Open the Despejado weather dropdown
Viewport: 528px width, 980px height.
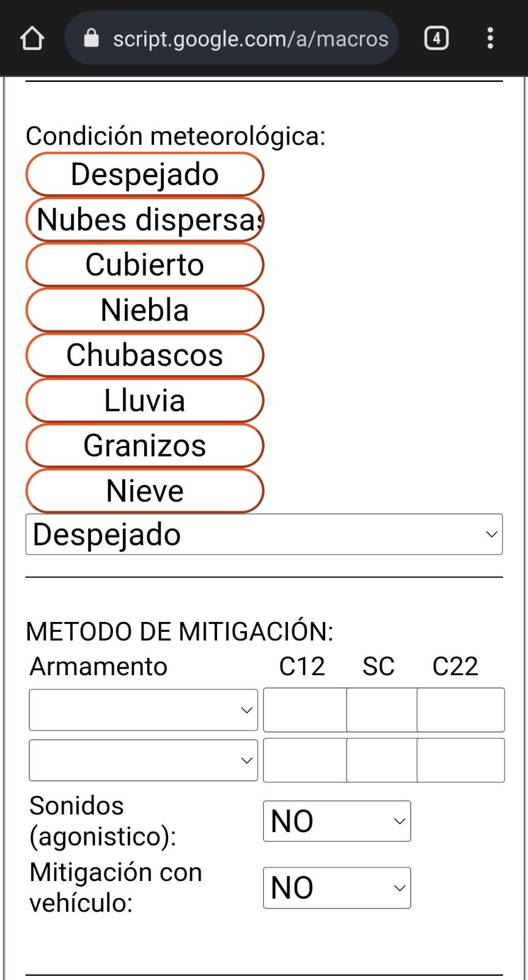[264, 535]
